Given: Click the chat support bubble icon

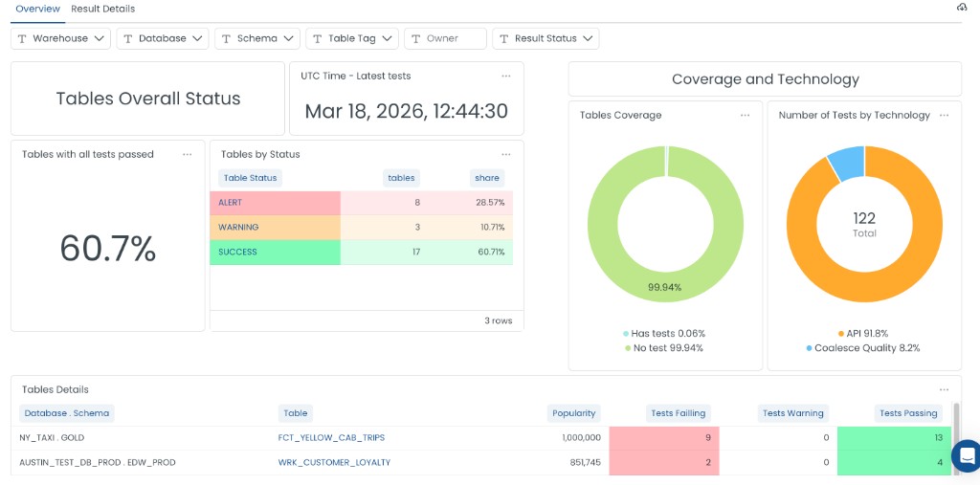Looking at the screenshot, I should pos(966,454).
